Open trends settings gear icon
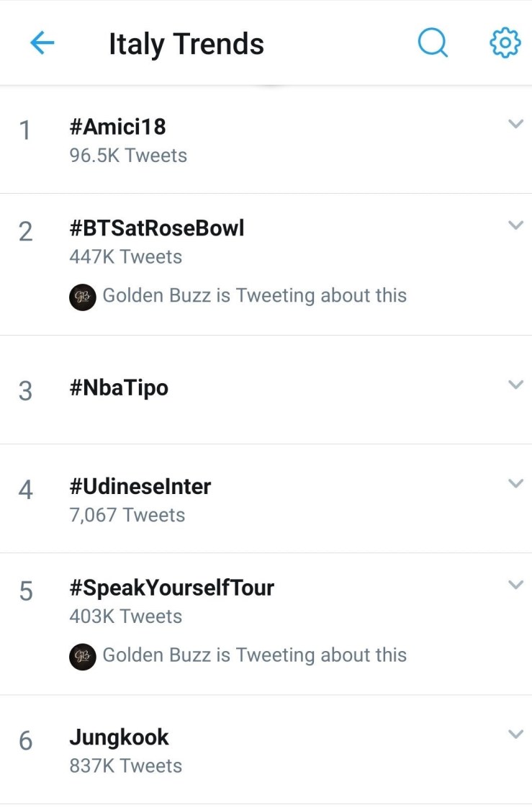 (505, 44)
